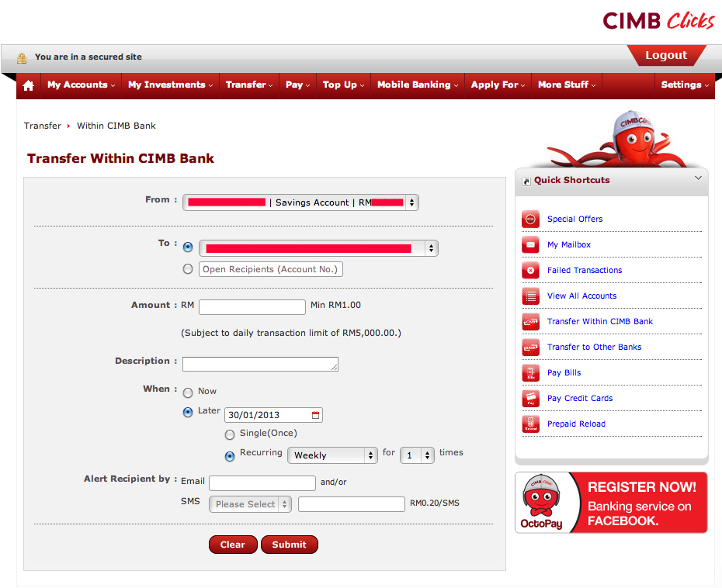Viewport: 722px width, 588px height.
Task: Open the Top Up menu
Action: pyautogui.click(x=343, y=85)
